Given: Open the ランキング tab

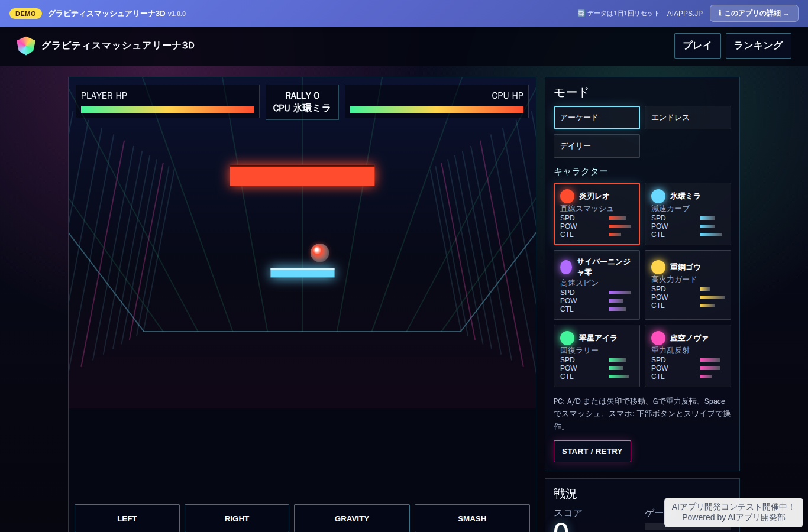Looking at the screenshot, I should [x=758, y=46].
